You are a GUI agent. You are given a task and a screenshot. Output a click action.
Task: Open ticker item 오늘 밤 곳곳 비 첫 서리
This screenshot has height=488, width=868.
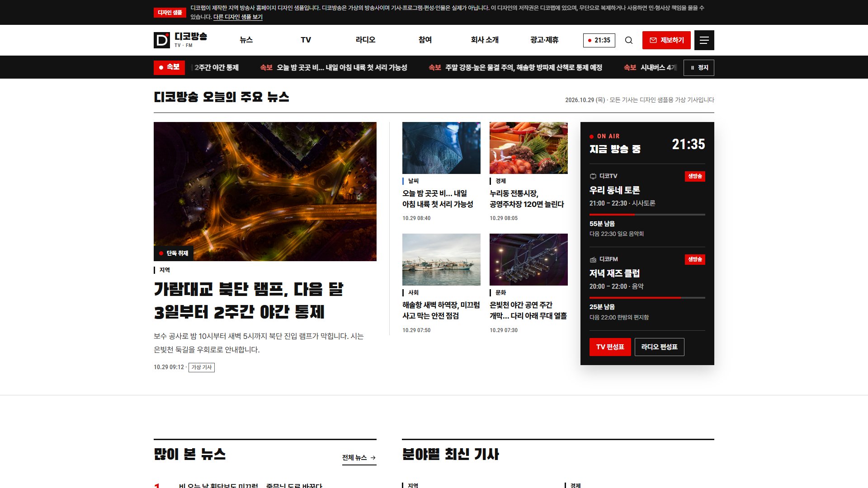[334, 67]
